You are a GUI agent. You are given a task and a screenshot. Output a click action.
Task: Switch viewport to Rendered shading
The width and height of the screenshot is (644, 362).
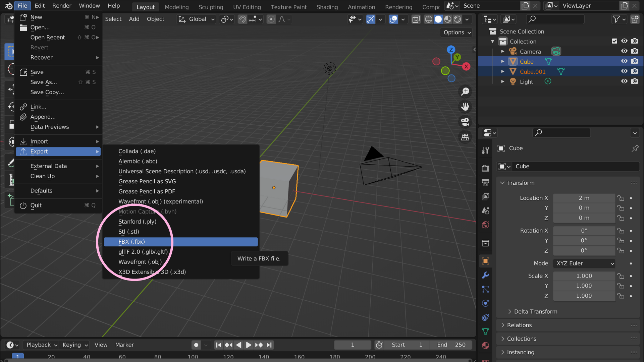point(457,19)
